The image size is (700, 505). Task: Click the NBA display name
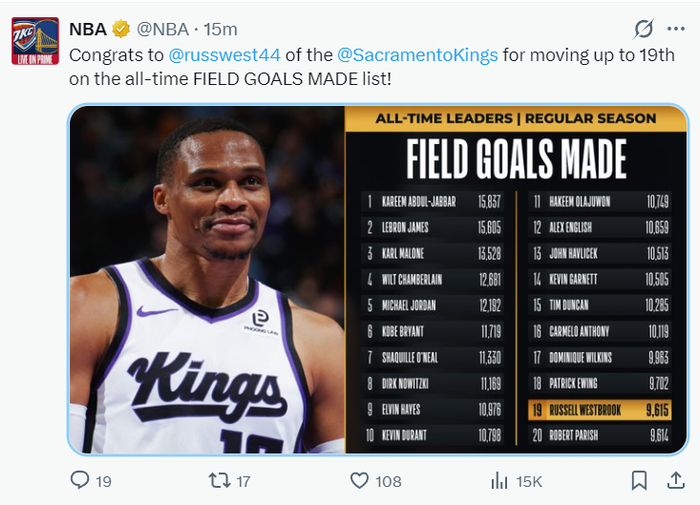[x=88, y=29]
